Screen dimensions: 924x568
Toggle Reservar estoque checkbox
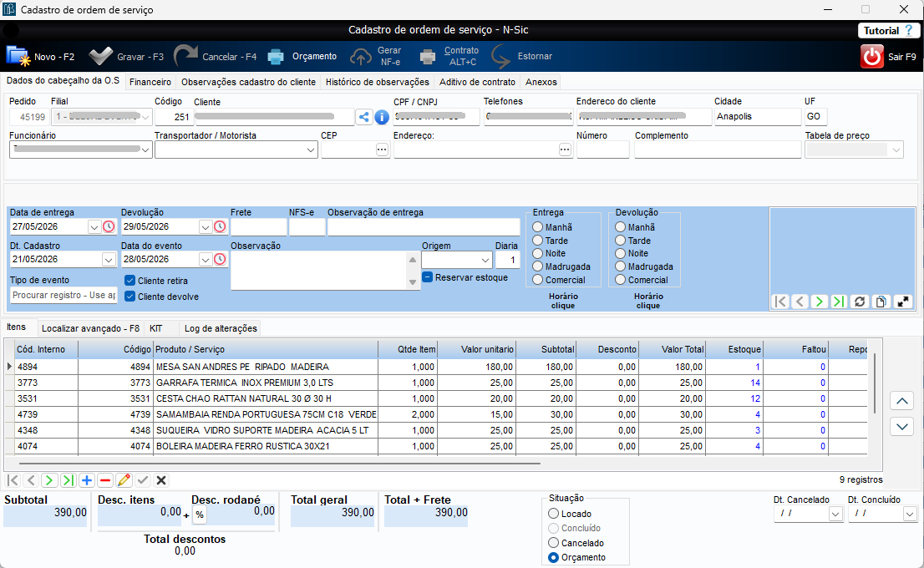click(428, 277)
